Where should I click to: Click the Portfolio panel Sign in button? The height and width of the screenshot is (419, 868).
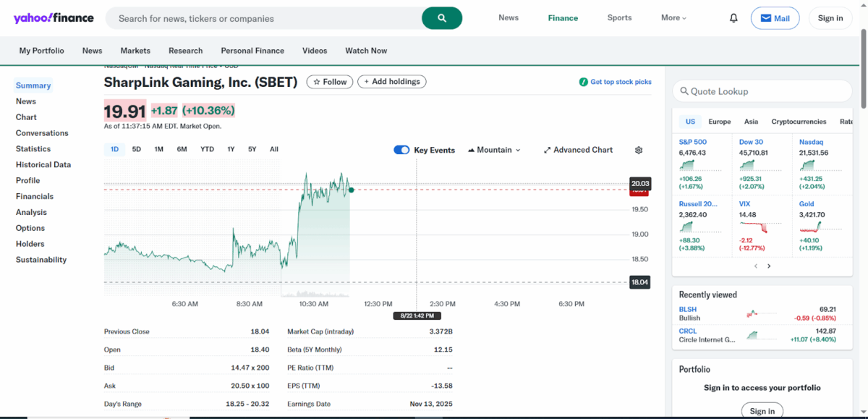click(762, 411)
